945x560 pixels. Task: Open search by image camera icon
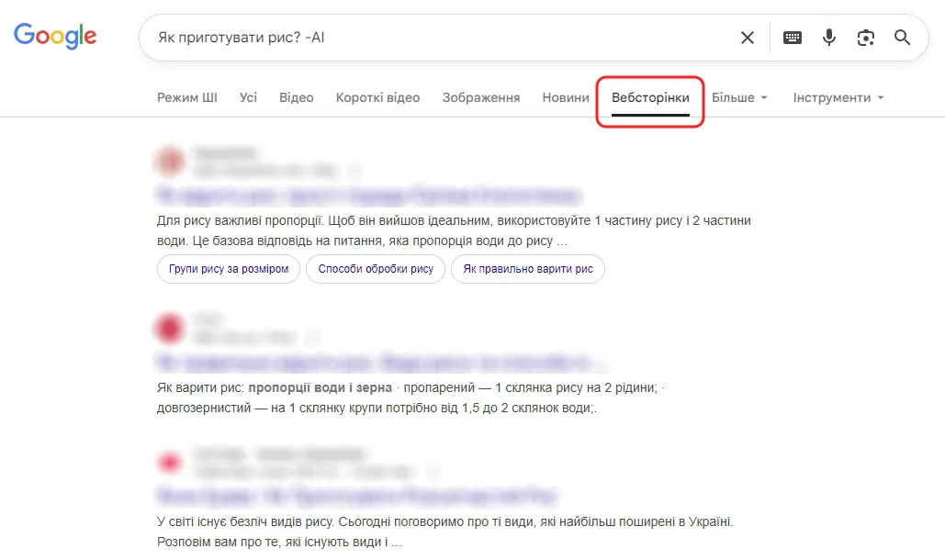[x=865, y=38]
